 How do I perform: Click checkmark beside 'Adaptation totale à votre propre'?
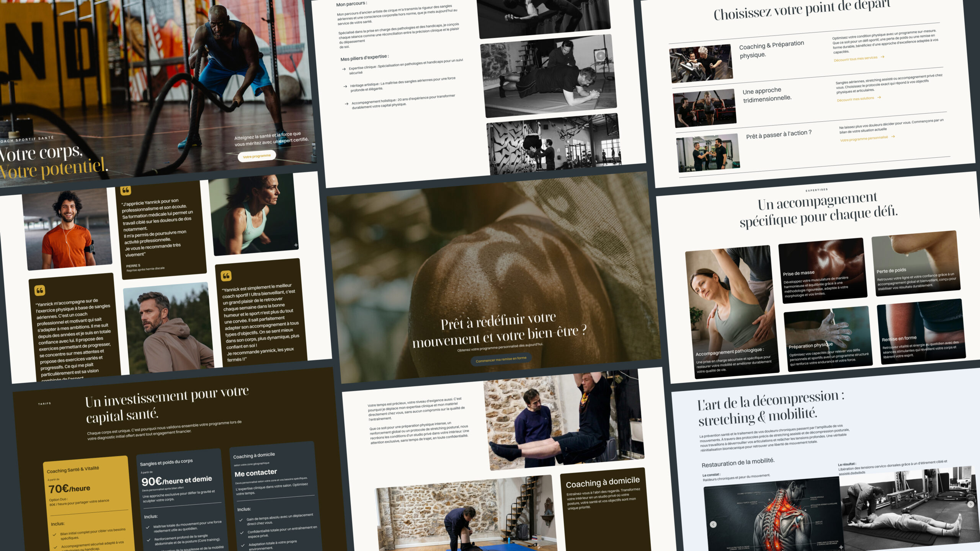(243, 545)
